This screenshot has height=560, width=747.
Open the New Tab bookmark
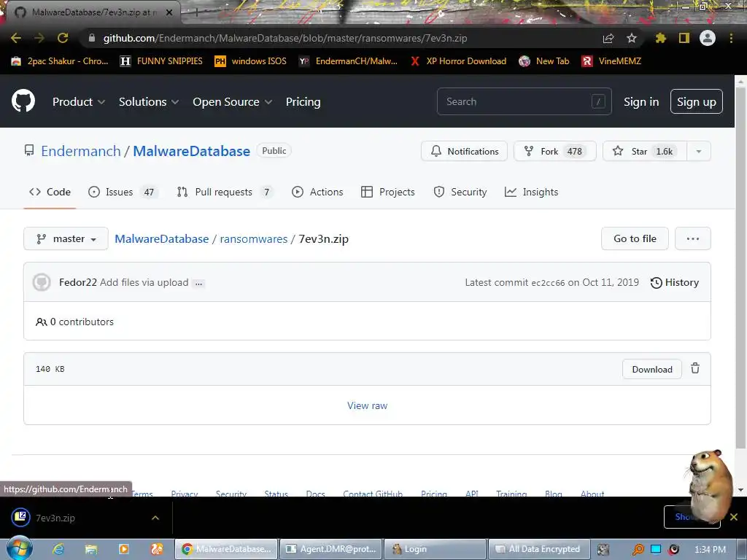(x=544, y=61)
